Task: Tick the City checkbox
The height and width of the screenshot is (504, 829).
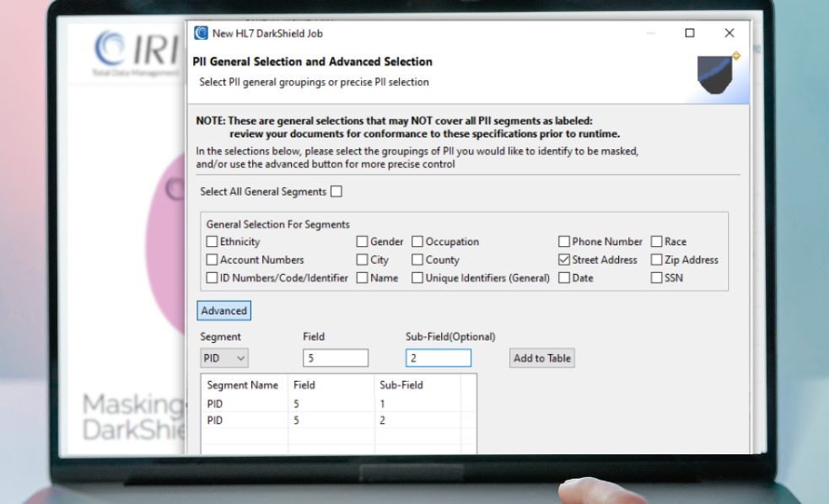Action: coord(362,260)
